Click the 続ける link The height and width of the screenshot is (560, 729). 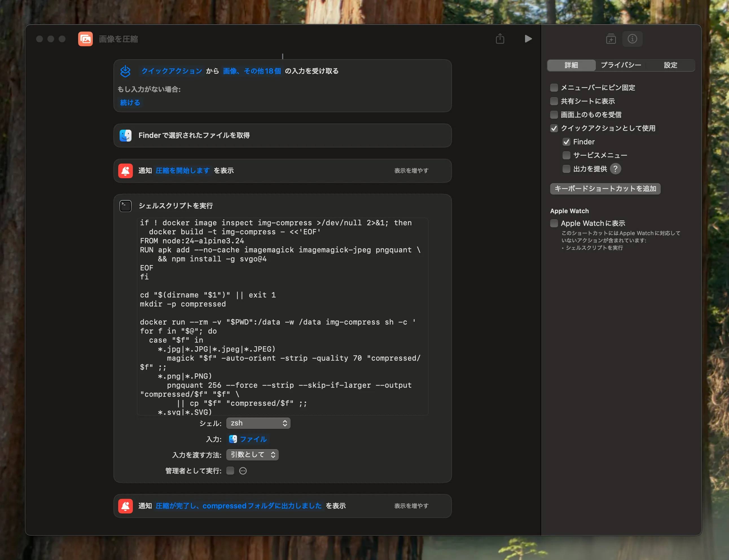130,103
